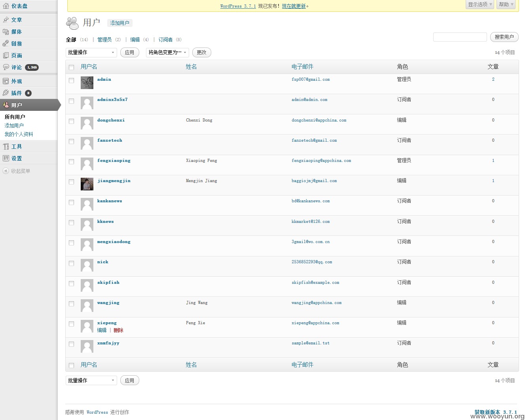Open the 将角色变更为 role change dropdown
The width and height of the screenshot is (525, 420).
[167, 52]
